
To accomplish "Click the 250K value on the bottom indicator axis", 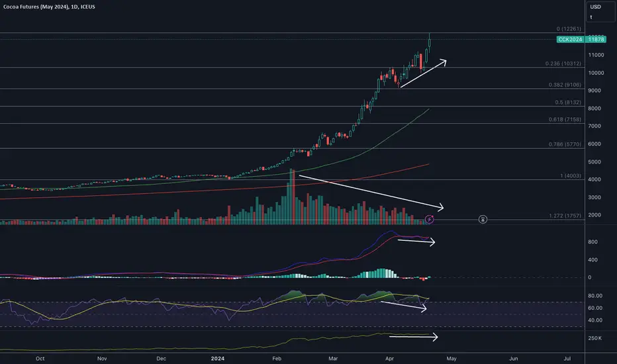I will pyautogui.click(x=594, y=338).
